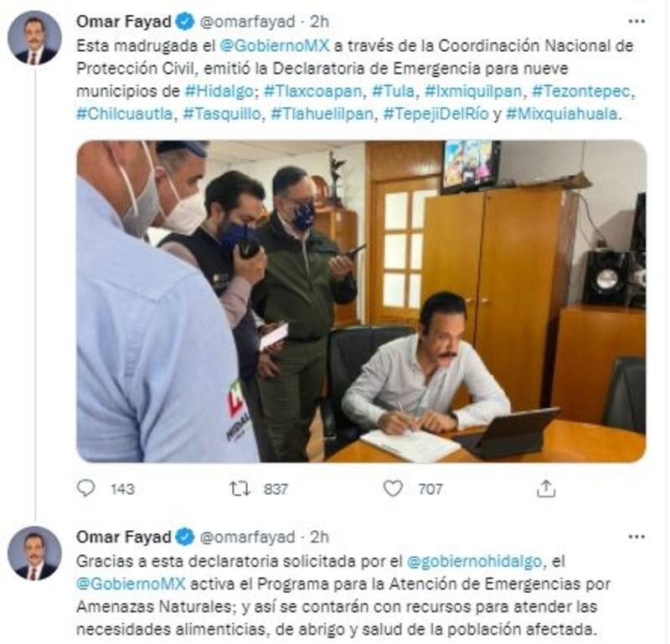This screenshot has width=670, height=644.
Task: Click verified badge on second tweet
Action: pyautogui.click(x=185, y=537)
